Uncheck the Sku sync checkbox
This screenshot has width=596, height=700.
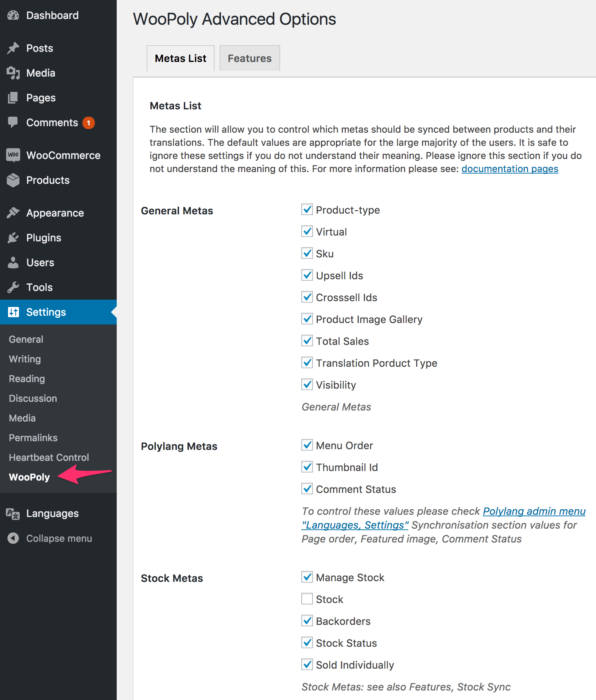307,253
